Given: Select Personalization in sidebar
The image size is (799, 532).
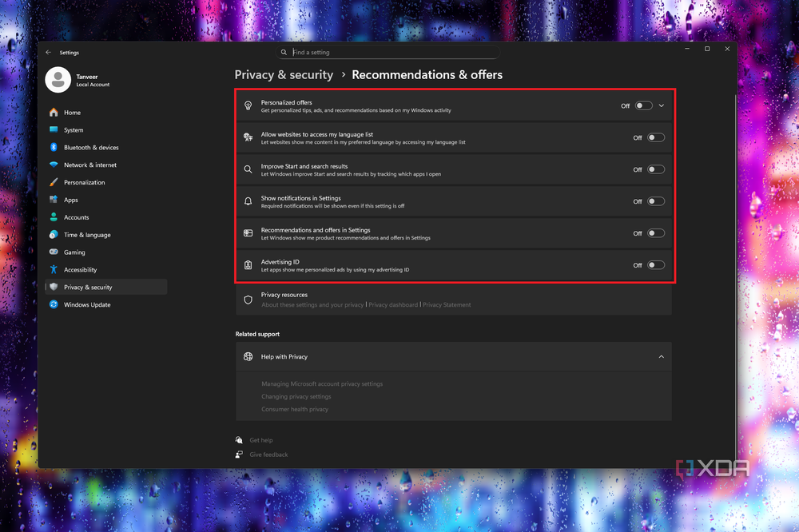Looking at the screenshot, I should [x=106, y=182].
